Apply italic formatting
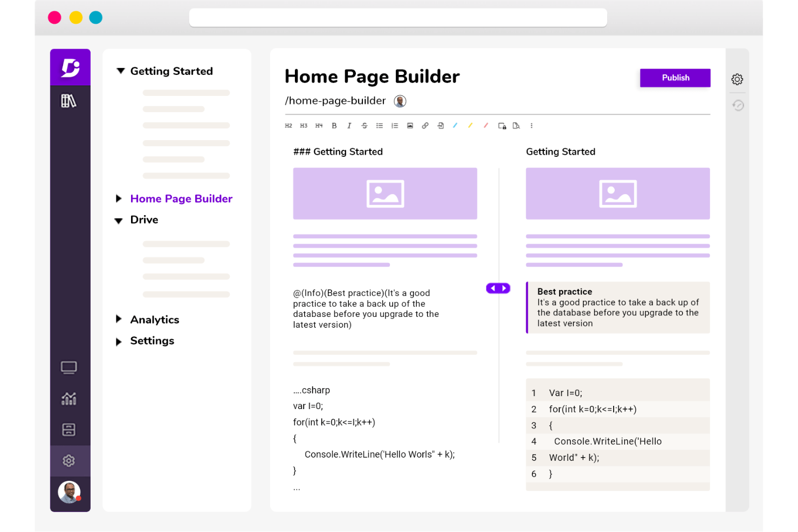The height and width of the screenshot is (532, 798). 349,126
